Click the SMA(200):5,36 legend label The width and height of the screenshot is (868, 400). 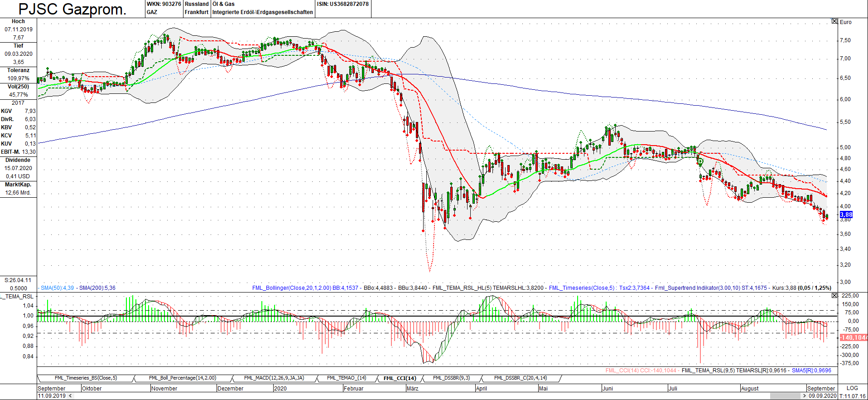pyautogui.click(x=97, y=288)
